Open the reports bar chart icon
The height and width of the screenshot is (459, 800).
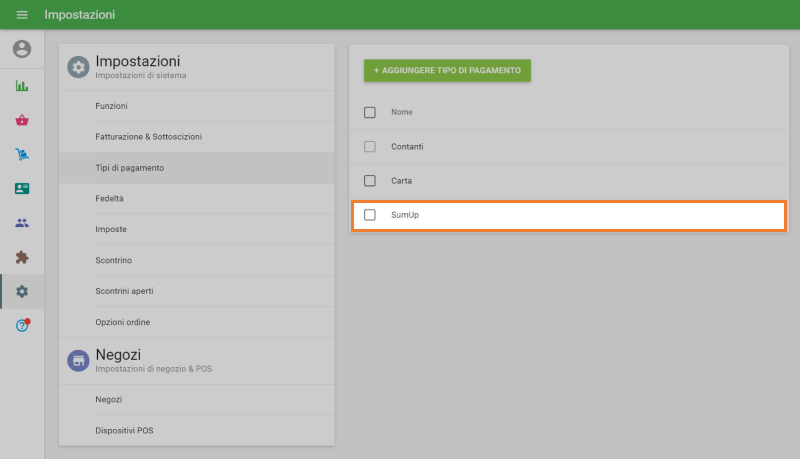22,86
